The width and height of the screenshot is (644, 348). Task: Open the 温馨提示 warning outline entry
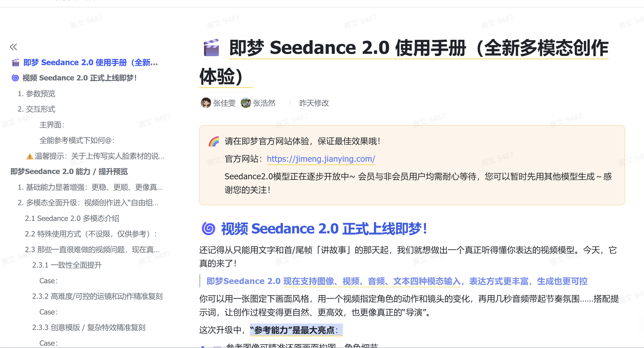[x=95, y=156]
